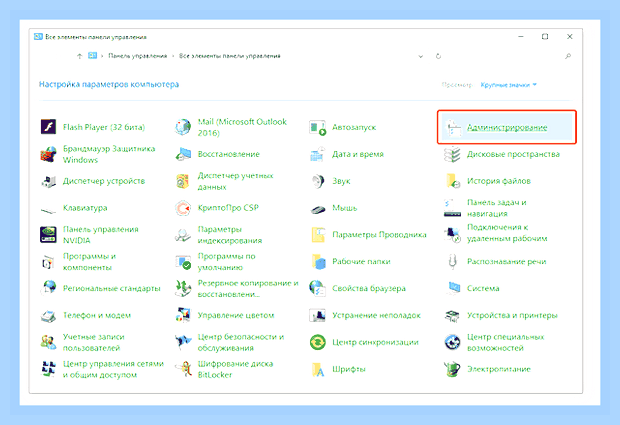Click the control panel icon in address bar

93,56
